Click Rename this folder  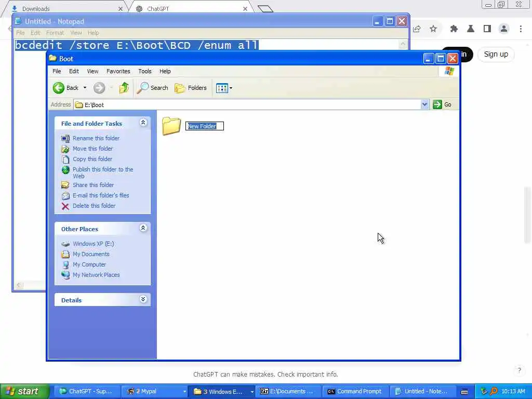(x=96, y=138)
